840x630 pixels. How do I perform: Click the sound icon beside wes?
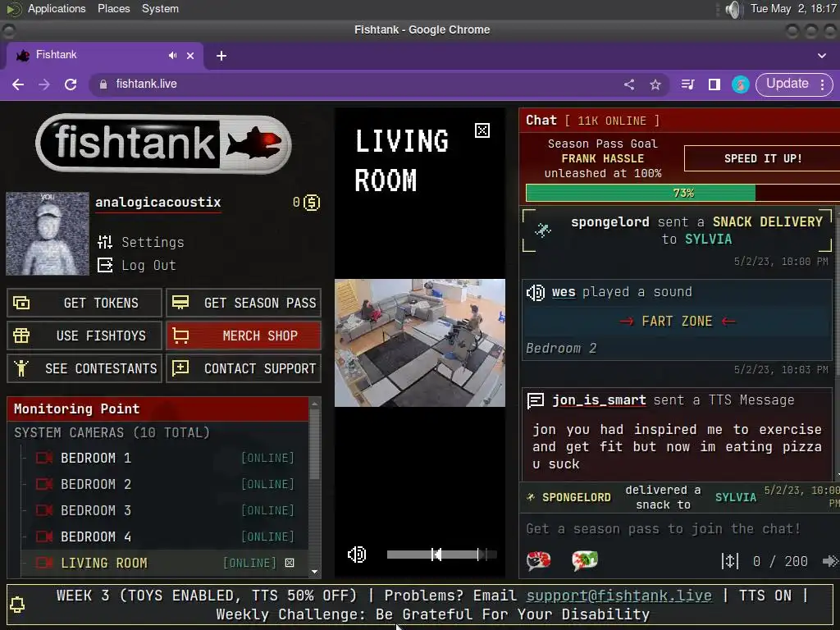(x=536, y=293)
